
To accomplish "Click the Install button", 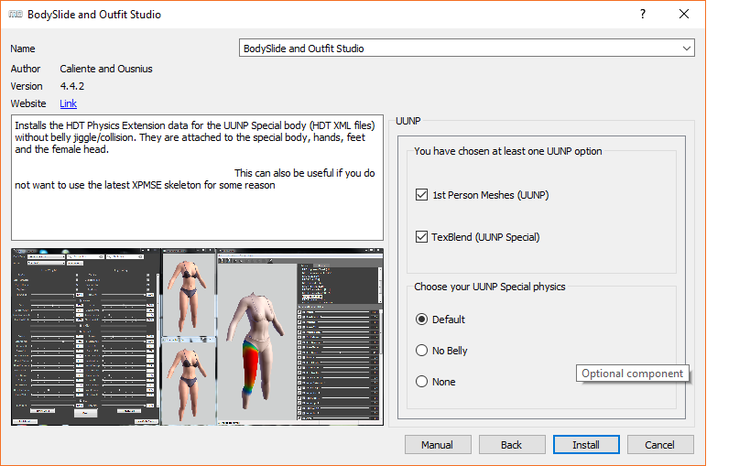I will tap(586, 444).
